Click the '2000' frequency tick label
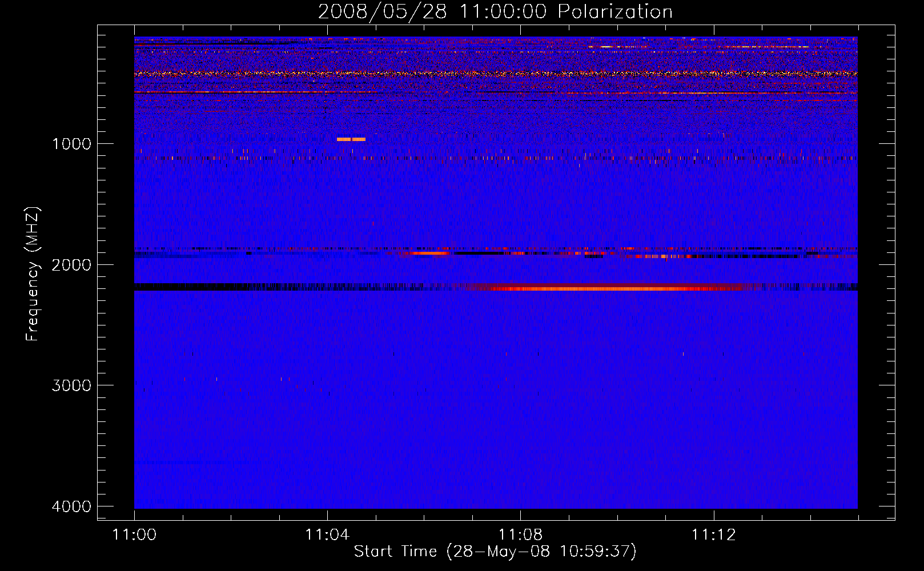Viewport: 924px width, 571px height. pyautogui.click(x=71, y=264)
